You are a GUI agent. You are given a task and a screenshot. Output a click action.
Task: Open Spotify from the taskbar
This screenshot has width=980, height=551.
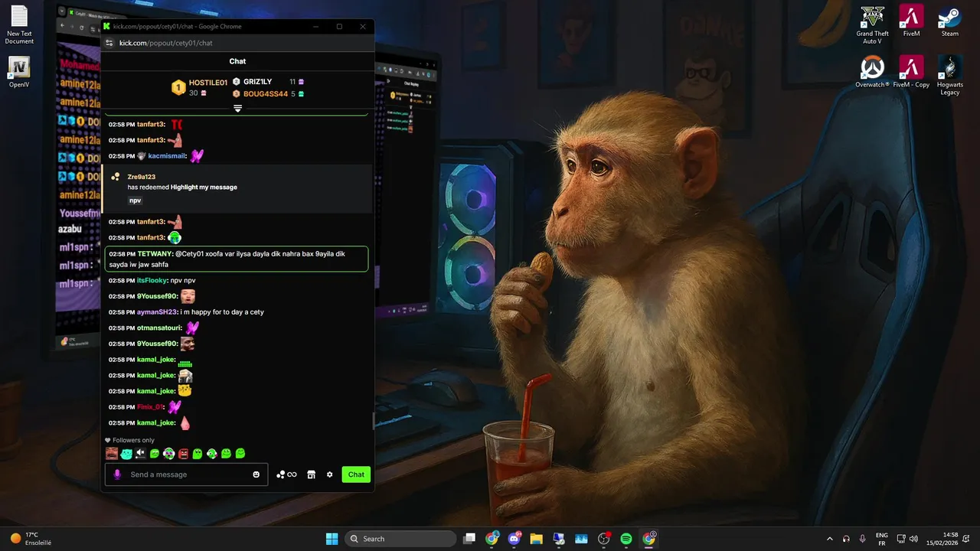click(626, 539)
